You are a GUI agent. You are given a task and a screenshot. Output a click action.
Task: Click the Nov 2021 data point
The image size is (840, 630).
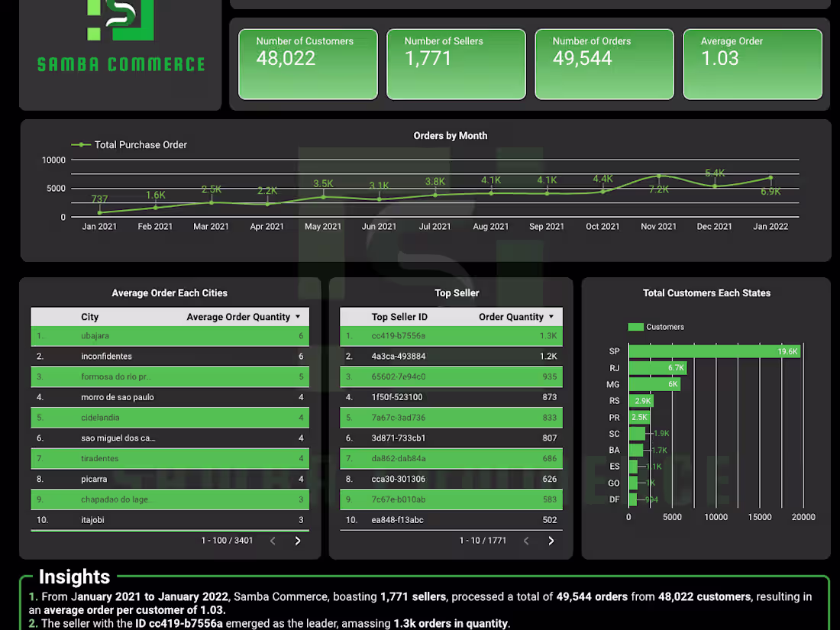pyautogui.click(x=659, y=176)
